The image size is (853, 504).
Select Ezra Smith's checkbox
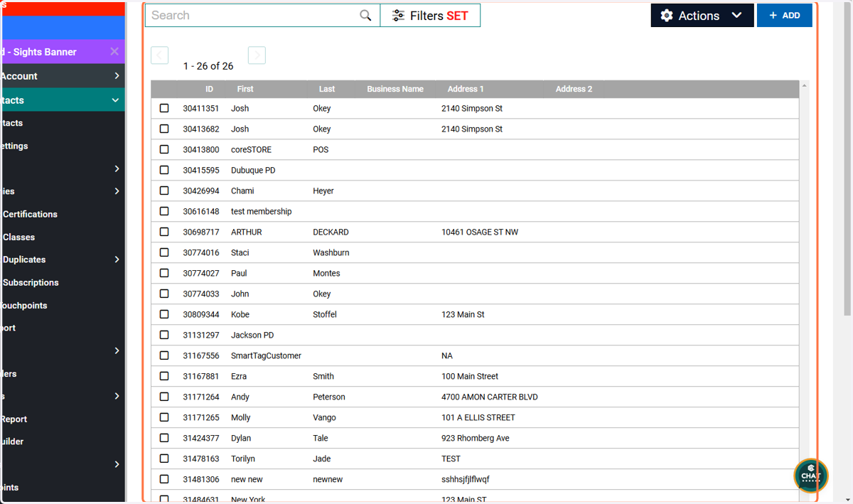(x=164, y=376)
